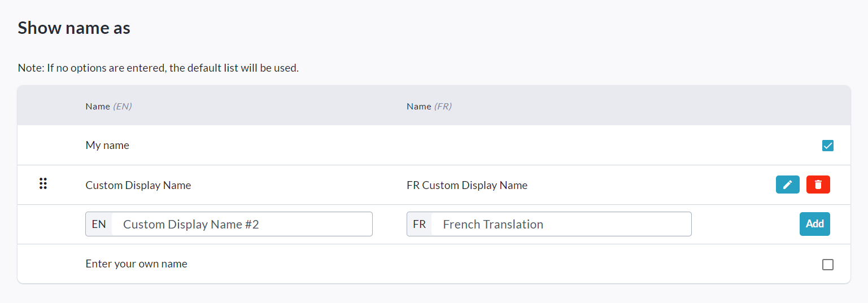Click the FR prefix label of the input
868x303 pixels.
(419, 224)
